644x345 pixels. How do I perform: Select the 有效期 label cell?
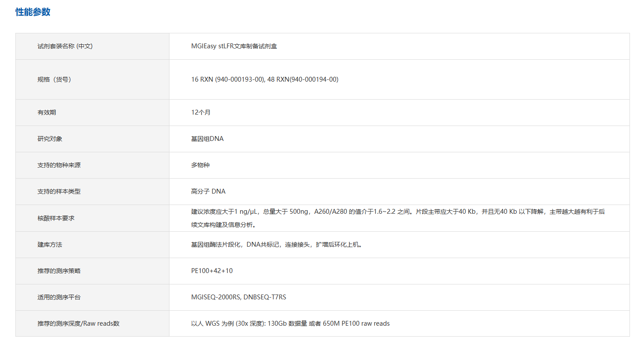coord(92,112)
